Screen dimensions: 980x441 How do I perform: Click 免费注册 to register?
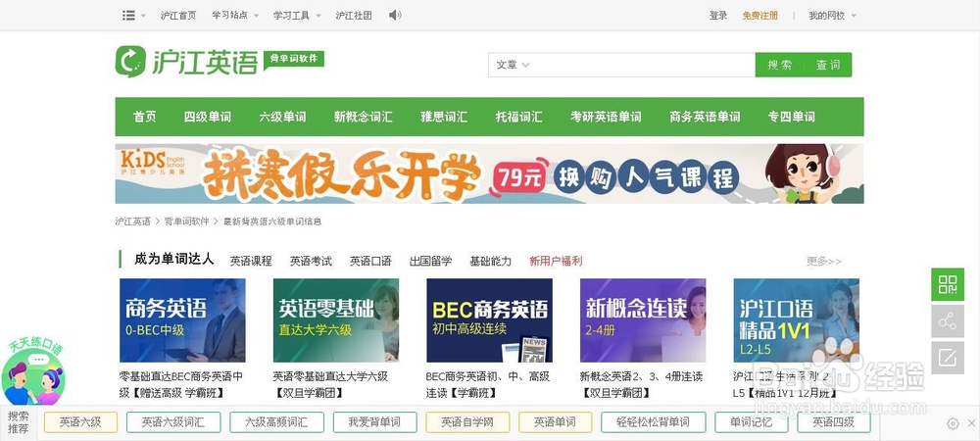[x=760, y=15]
